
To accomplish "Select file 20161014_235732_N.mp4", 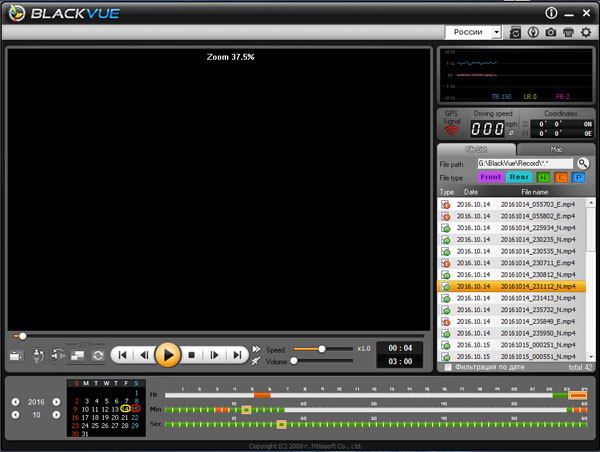I will (512, 310).
